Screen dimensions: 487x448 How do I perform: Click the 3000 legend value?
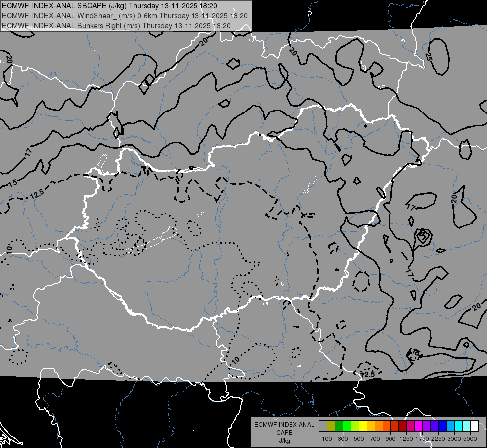click(x=454, y=439)
